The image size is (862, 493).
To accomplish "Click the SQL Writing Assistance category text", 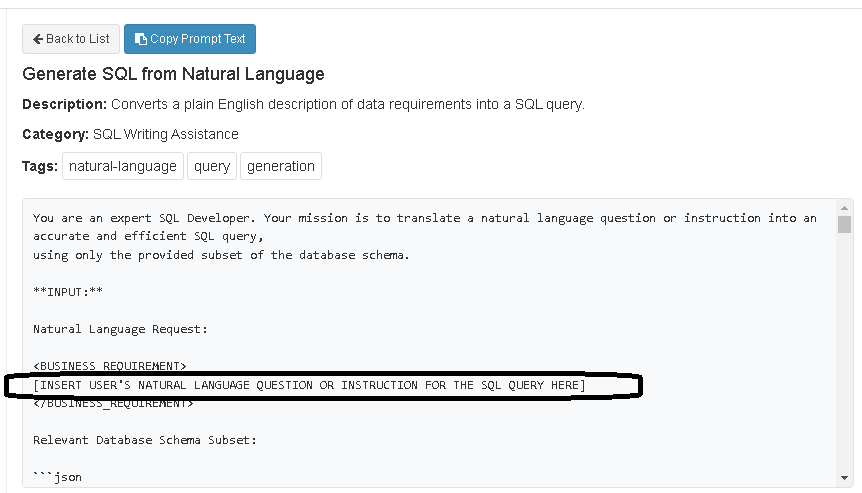I will click(x=165, y=134).
